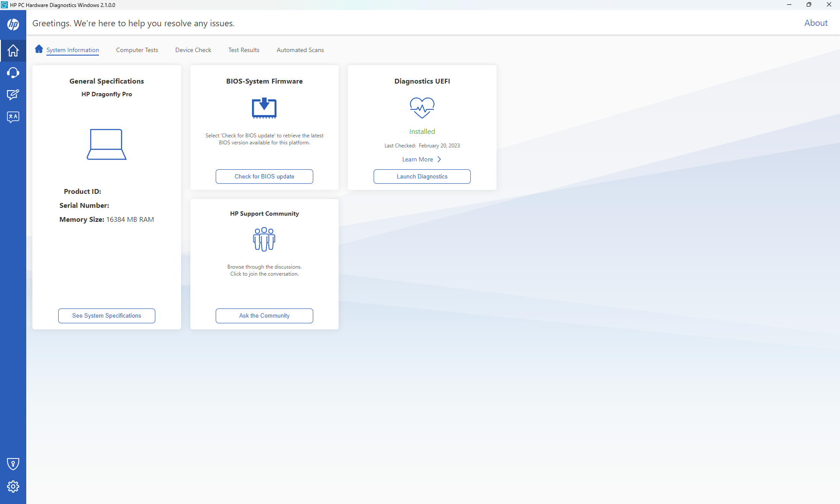Switch to the Device Check tab

coord(193,50)
